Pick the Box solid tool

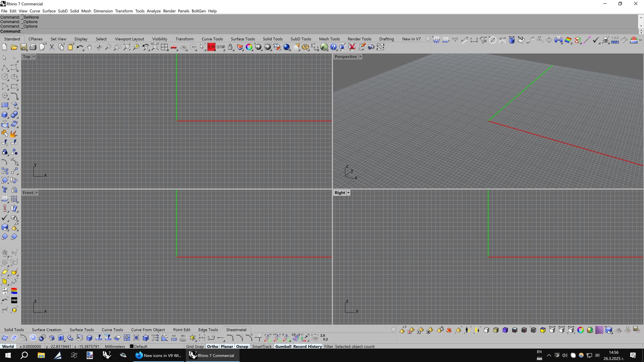4,115
